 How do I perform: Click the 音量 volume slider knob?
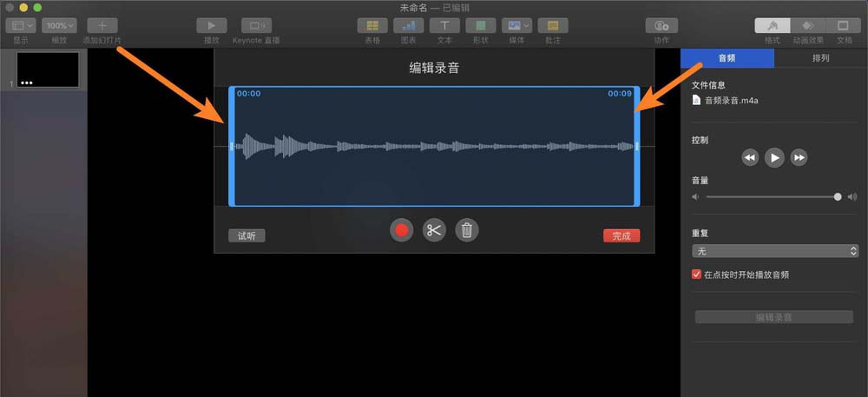(x=838, y=196)
